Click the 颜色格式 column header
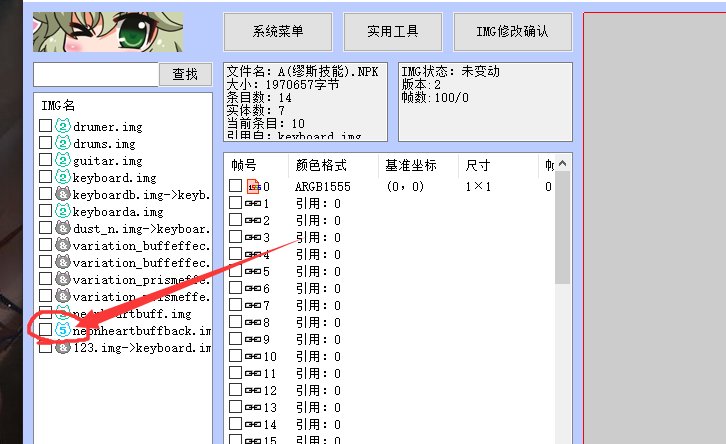726x444 pixels. pos(321,164)
